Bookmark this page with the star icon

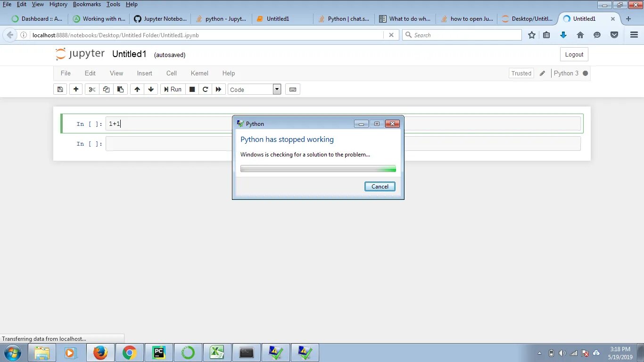pos(532,35)
